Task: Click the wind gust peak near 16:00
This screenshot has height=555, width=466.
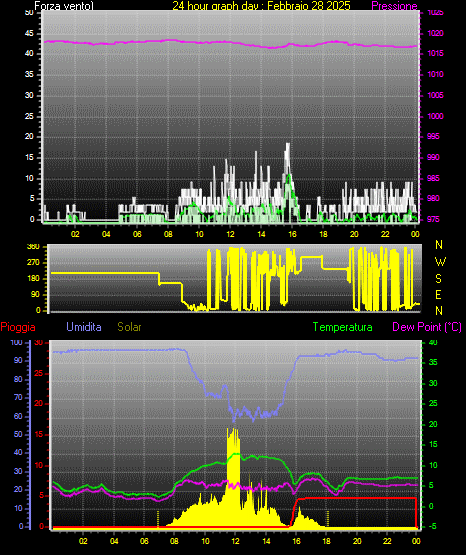Action: (x=288, y=144)
